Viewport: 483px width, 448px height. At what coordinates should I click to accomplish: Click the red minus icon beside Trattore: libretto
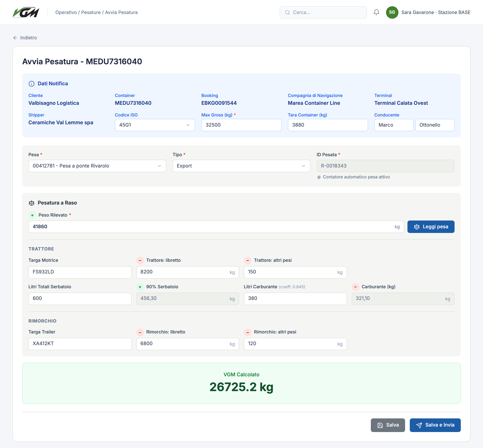click(140, 260)
